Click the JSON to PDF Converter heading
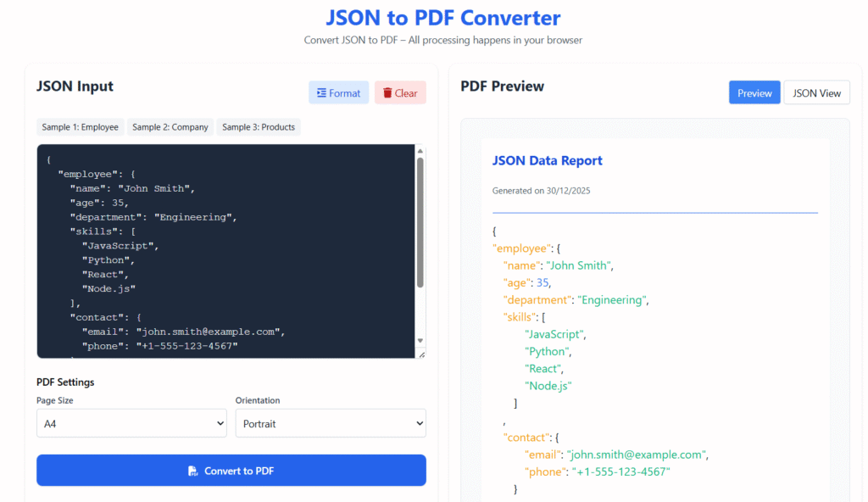The height and width of the screenshot is (502, 868). (x=442, y=17)
